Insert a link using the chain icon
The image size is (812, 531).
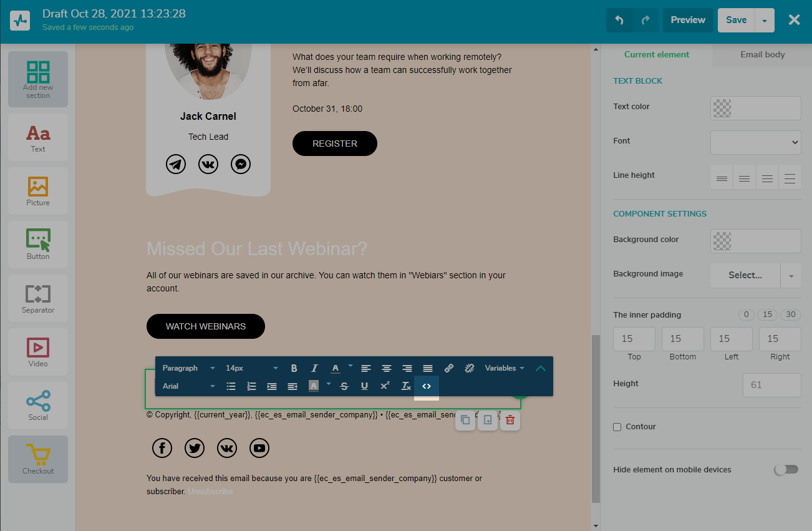coord(448,368)
